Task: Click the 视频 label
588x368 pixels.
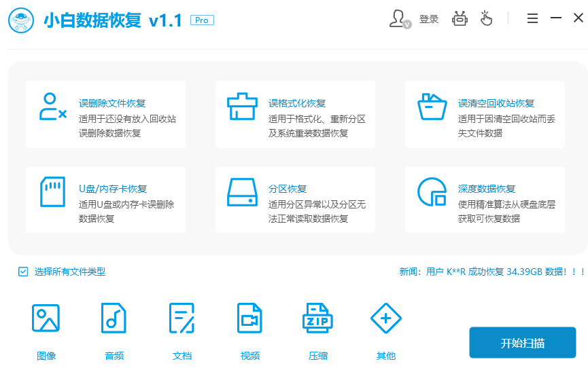Action: click(249, 356)
